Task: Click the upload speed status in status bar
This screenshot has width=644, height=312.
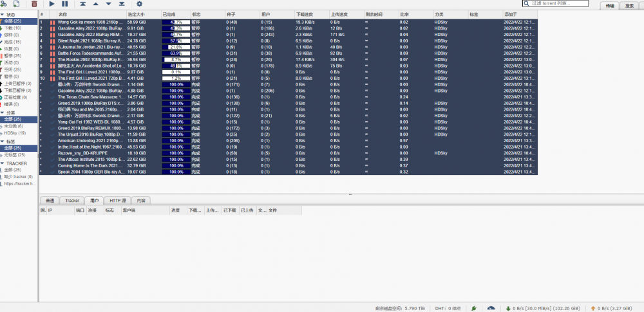Action: coord(612,308)
